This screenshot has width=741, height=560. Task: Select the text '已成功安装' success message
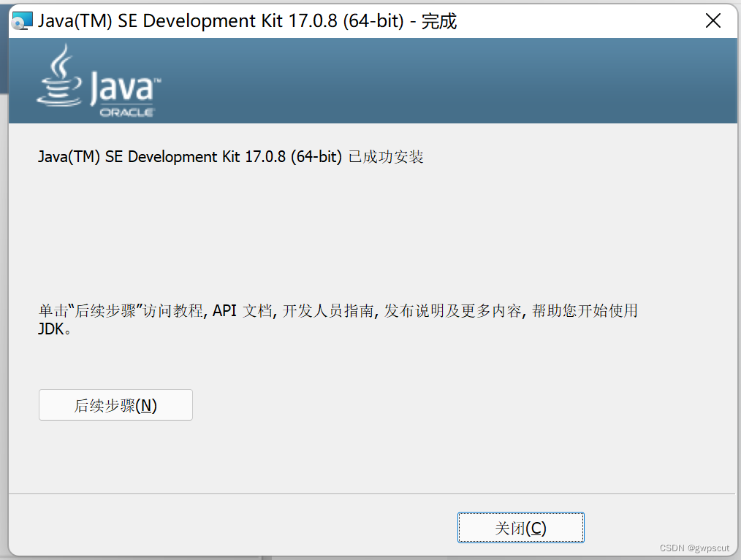point(386,157)
